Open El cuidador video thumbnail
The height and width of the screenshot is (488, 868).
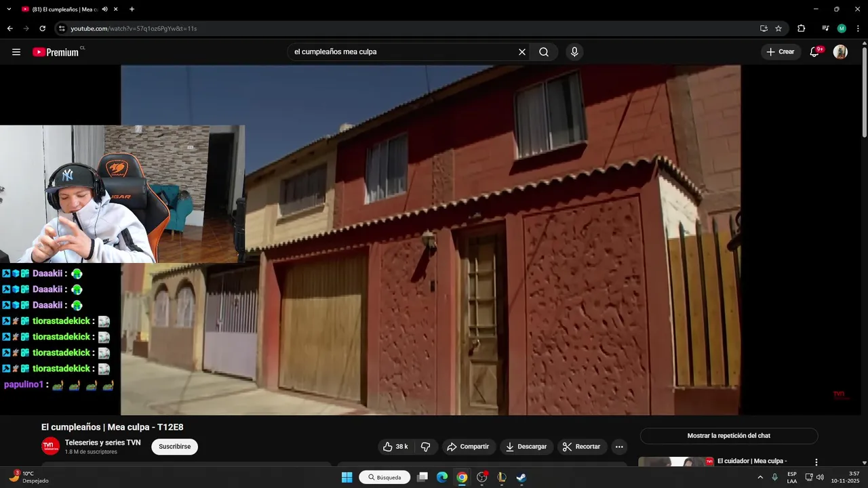click(676, 462)
